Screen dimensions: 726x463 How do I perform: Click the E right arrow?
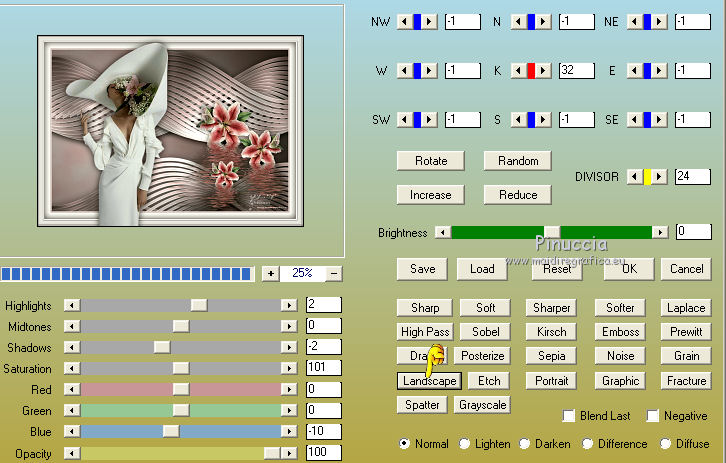(x=659, y=71)
